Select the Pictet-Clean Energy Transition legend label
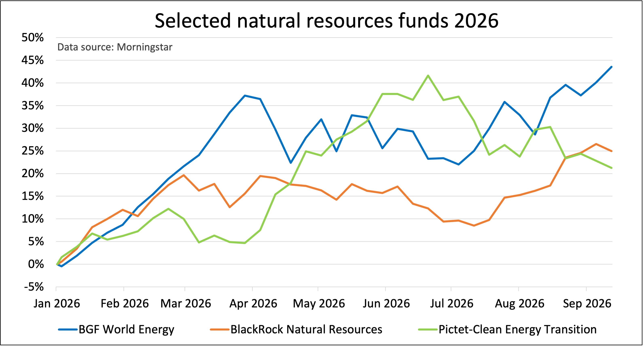 517,329
